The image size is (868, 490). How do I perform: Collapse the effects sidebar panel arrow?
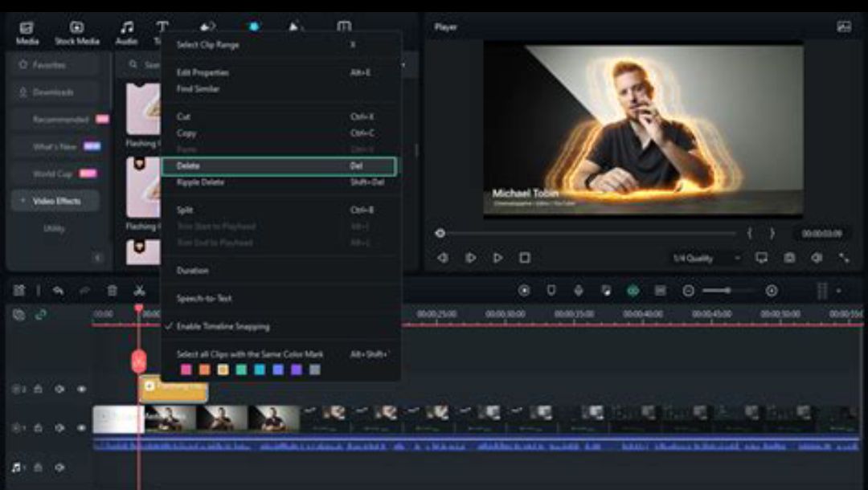tap(98, 258)
